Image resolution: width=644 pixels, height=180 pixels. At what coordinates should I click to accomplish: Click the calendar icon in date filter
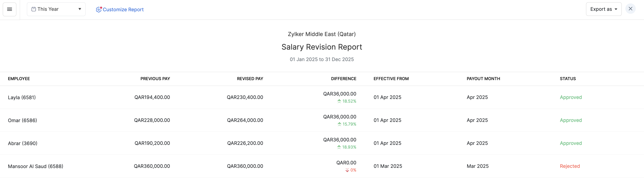point(34,9)
